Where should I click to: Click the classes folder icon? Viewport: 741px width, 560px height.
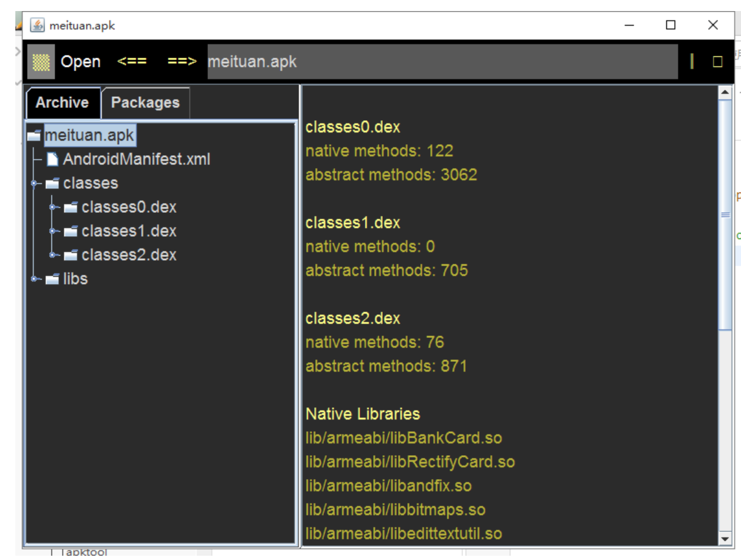(53, 183)
